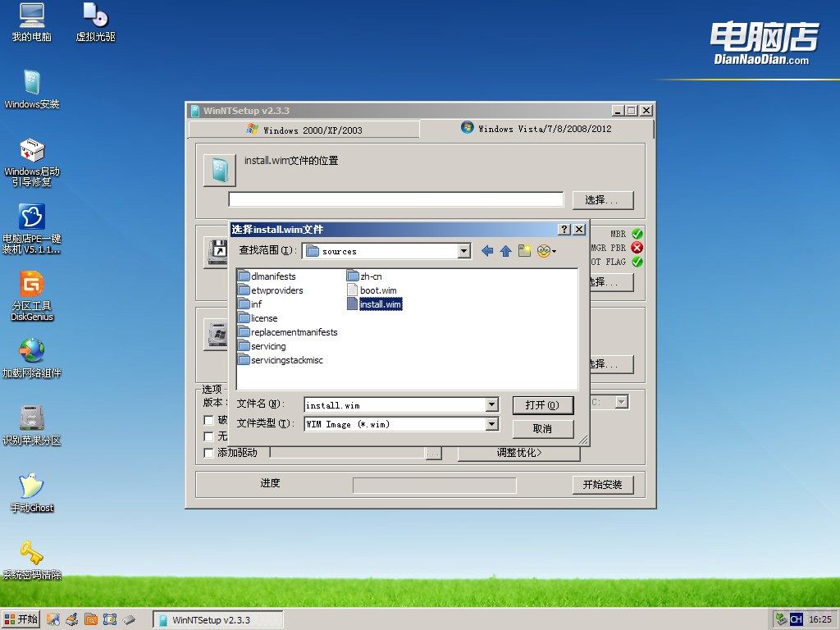Click the install.wim location icon in WinNTSetup
840x630 pixels.
point(220,171)
